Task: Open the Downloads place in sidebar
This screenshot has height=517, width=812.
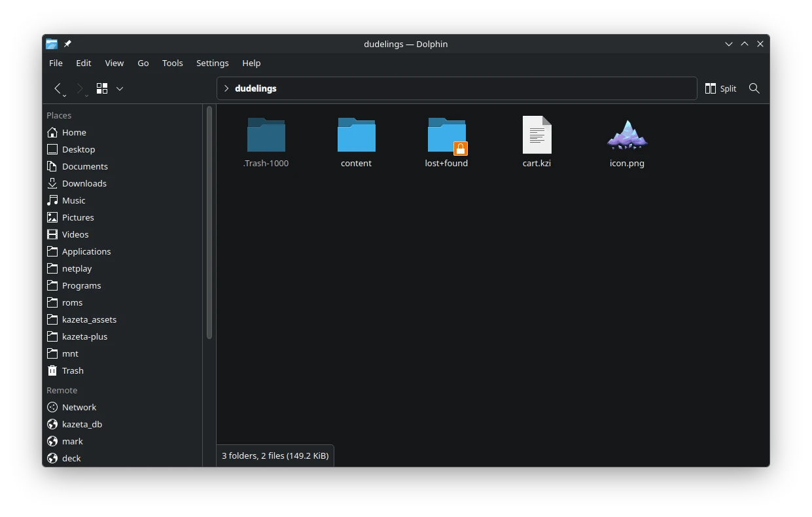Action: (x=84, y=183)
